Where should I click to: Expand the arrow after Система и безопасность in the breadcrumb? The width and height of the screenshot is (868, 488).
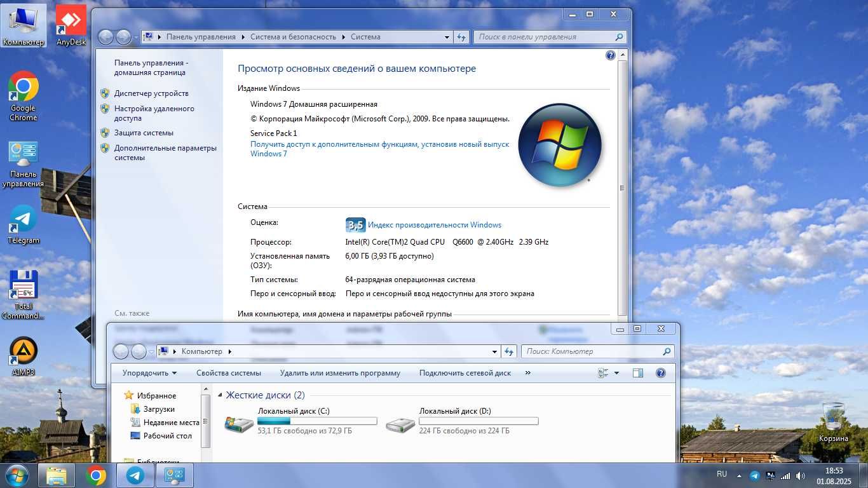344,37
